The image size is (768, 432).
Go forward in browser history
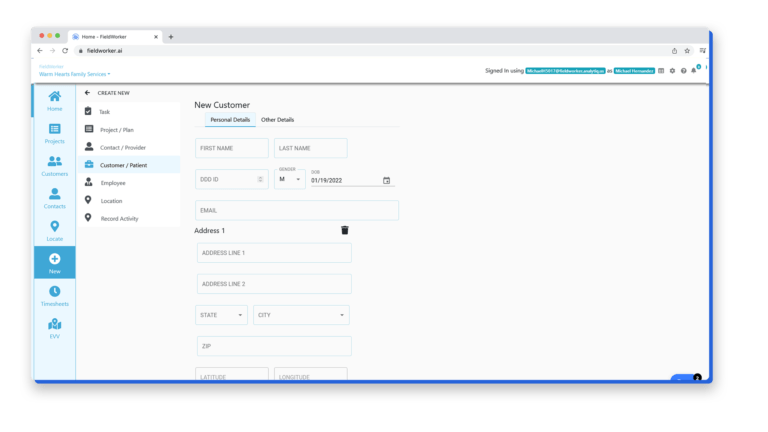click(x=52, y=50)
